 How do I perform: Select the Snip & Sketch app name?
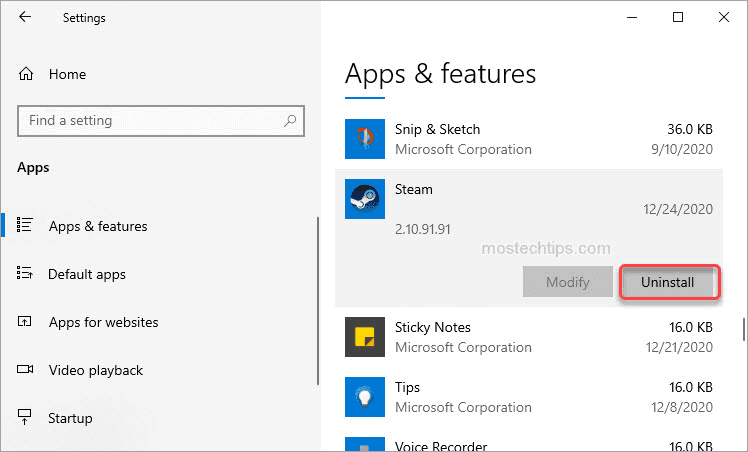pyautogui.click(x=437, y=129)
